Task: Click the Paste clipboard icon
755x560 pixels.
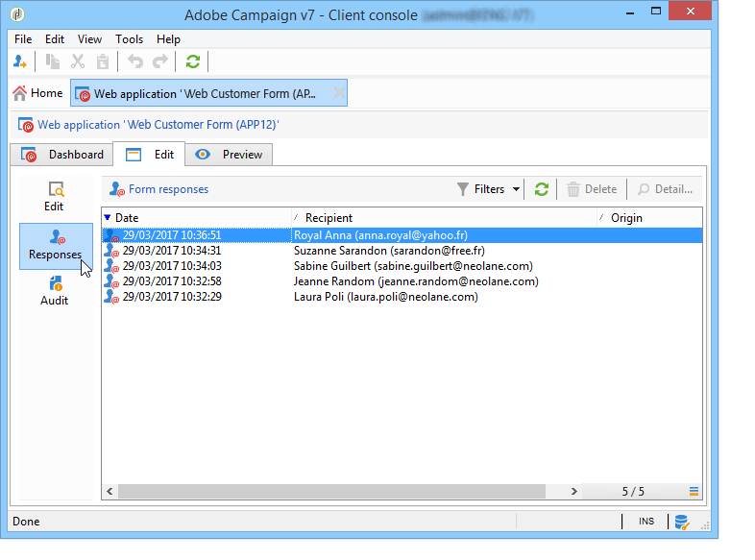Action: pos(103,61)
